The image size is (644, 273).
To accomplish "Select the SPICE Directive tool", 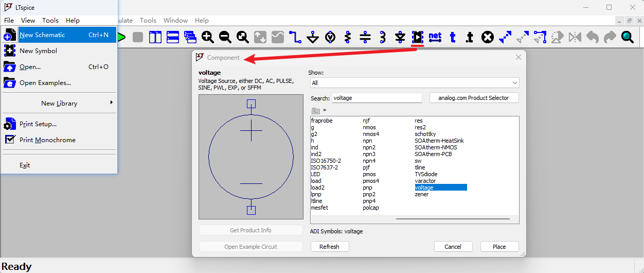I will point(470,37).
